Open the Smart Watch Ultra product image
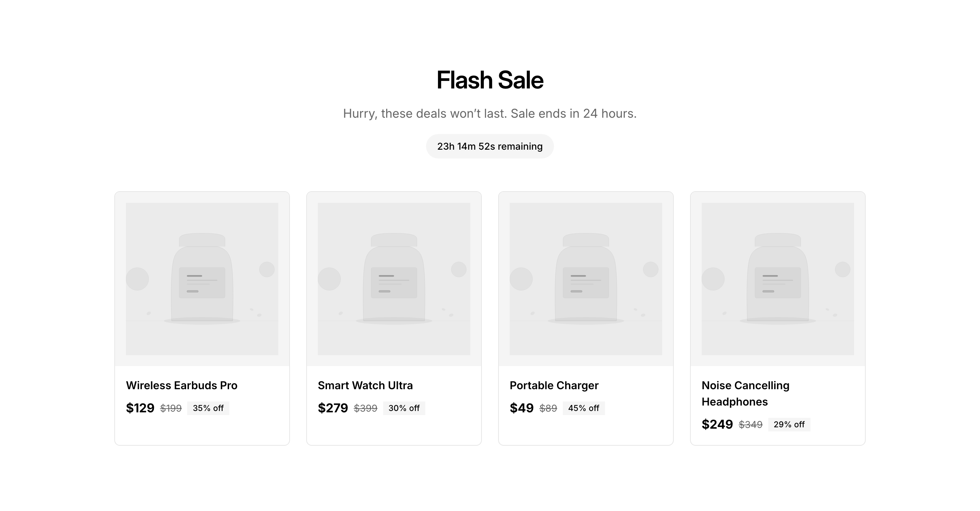Image resolution: width=980 pixels, height=511 pixels. tap(394, 279)
